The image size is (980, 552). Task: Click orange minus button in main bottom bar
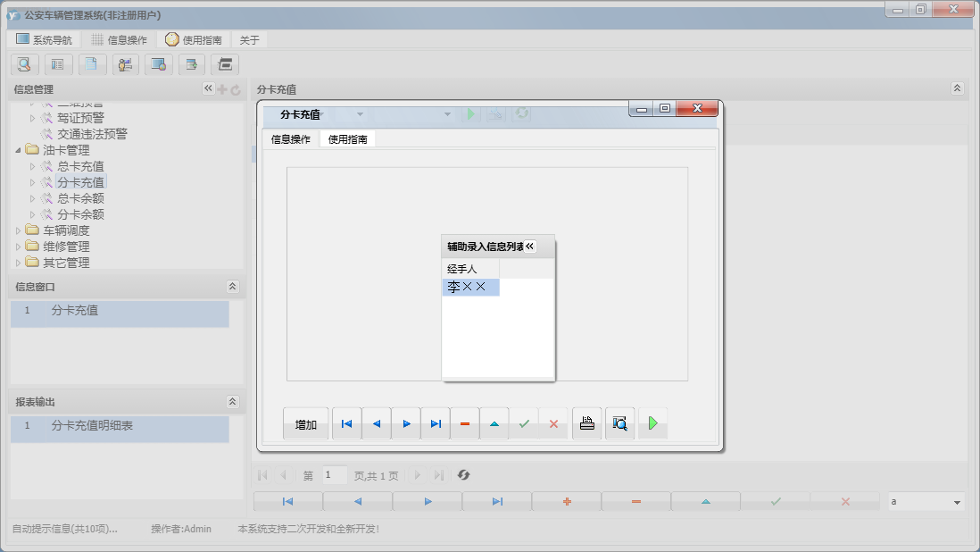(x=636, y=501)
